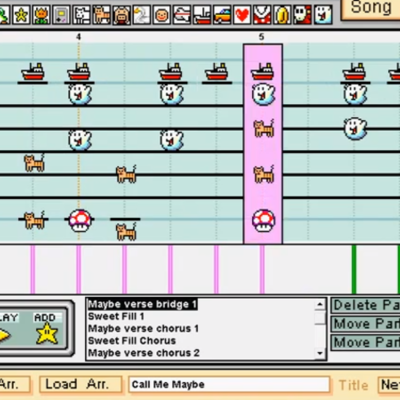Image resolution: width=400 pixels, height=400 pixels.
Task: Select 'Maybe verse bridge 1' in the parts list
Action: [142, 304]
